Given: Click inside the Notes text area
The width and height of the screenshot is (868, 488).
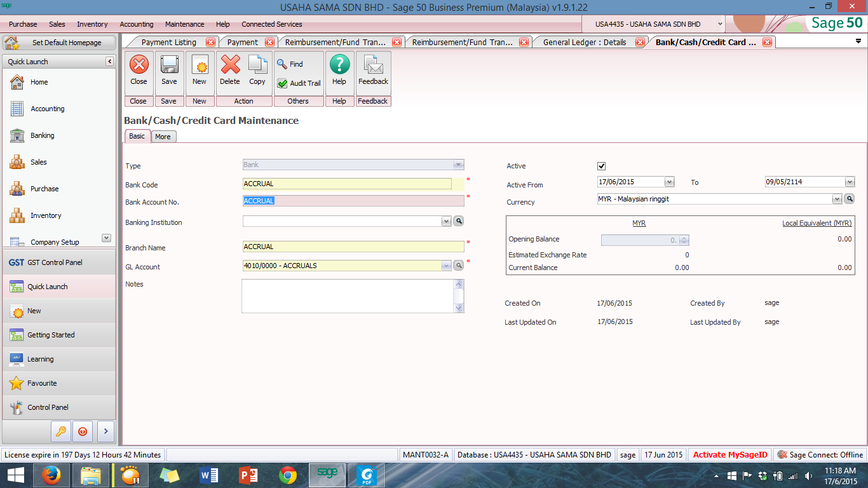Looking at the screenshot, I should pyautogui.click(x=348, y=296).
